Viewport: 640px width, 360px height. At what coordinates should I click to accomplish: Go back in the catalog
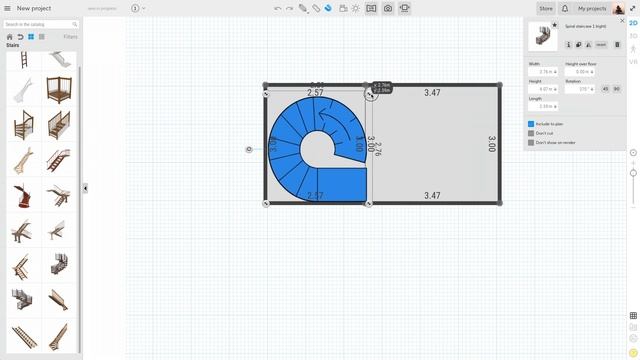point(20,37)
